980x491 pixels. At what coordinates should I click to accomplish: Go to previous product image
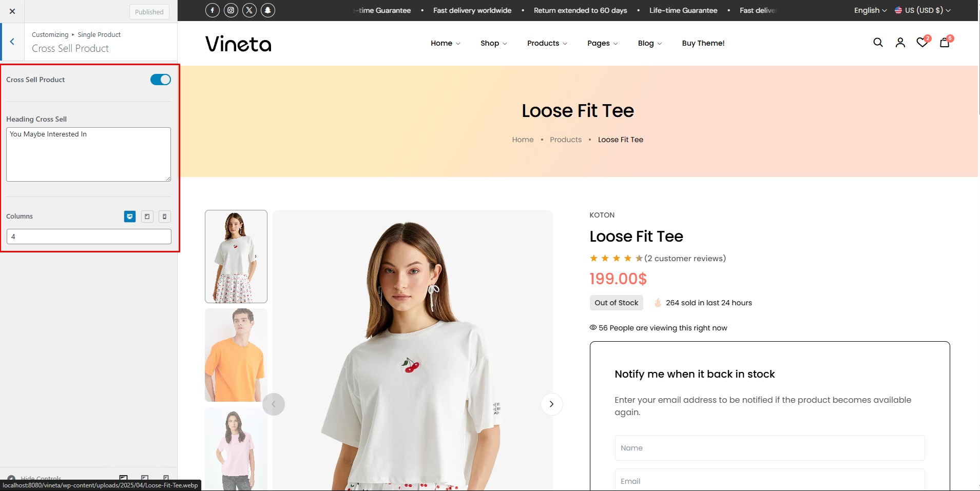tap(274, 404)
